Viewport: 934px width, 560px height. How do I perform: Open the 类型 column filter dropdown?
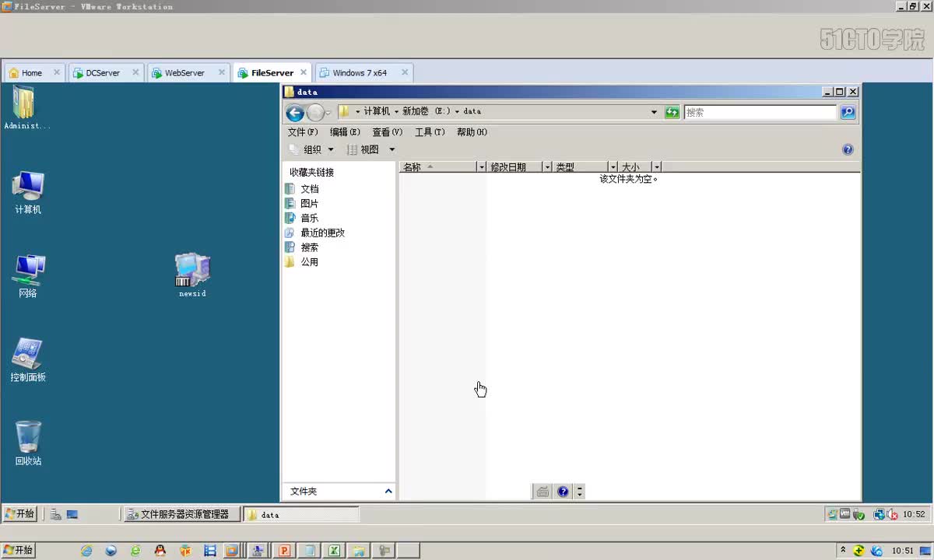coord(613,167)
